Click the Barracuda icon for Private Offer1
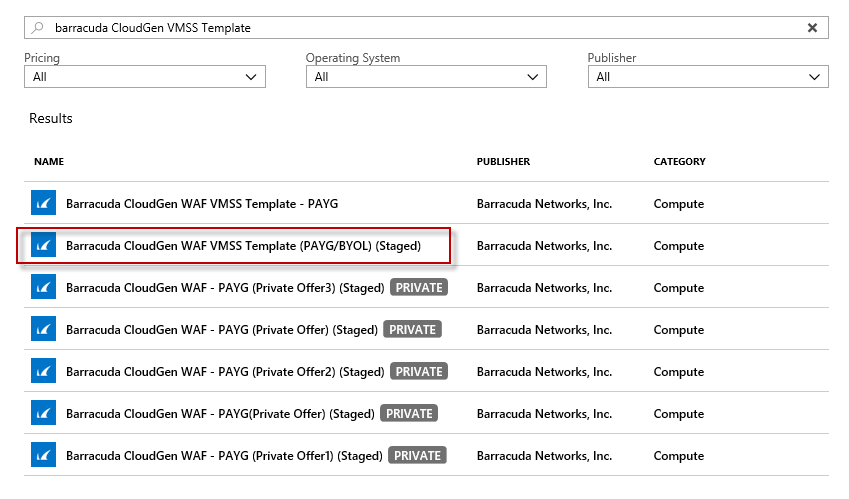Image resolution: width=849 pixels, height=499 pixels. (43, 456)
